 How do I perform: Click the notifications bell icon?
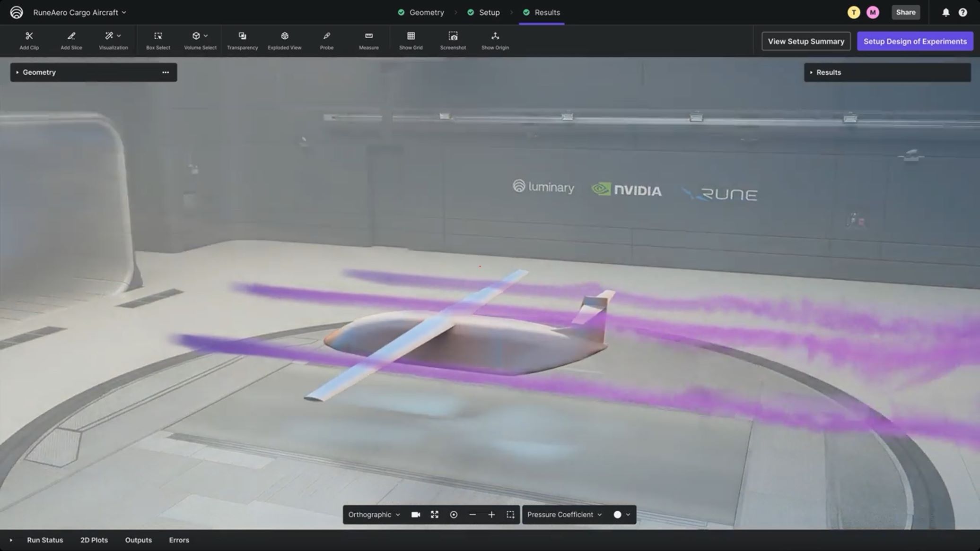[x=945, y=13]
